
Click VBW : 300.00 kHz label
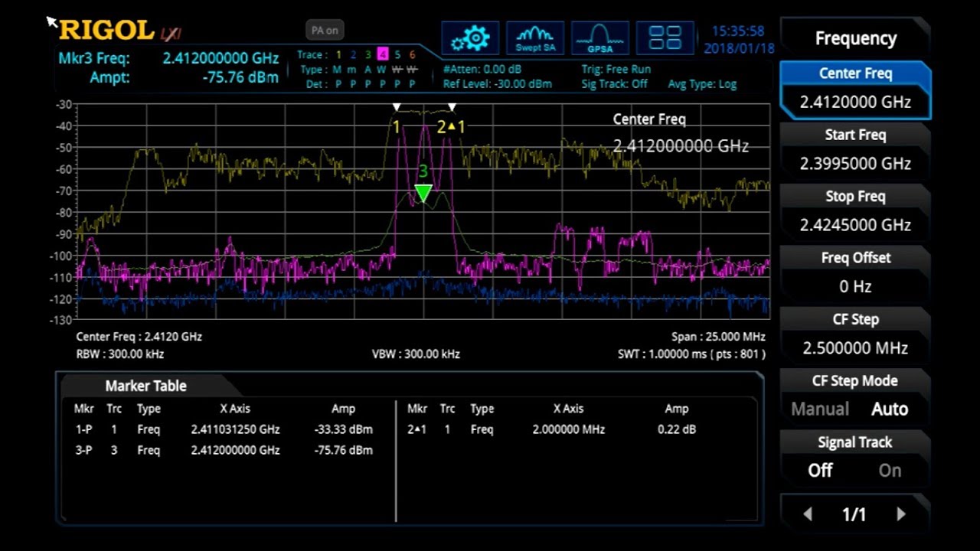[416, 354]
